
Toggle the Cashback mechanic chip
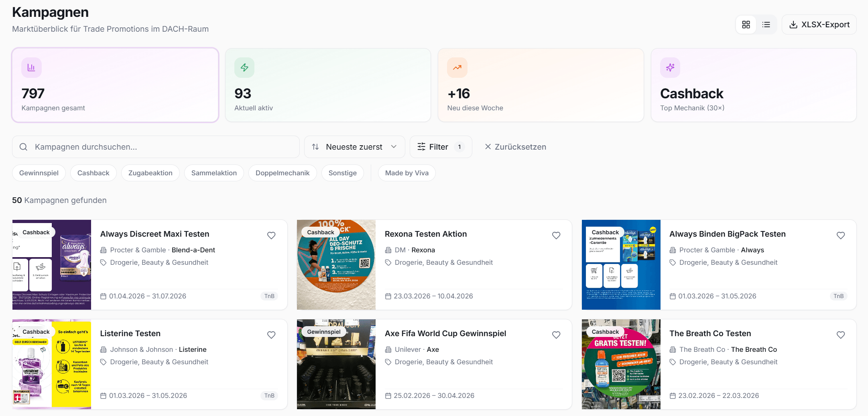coord(93,173)
